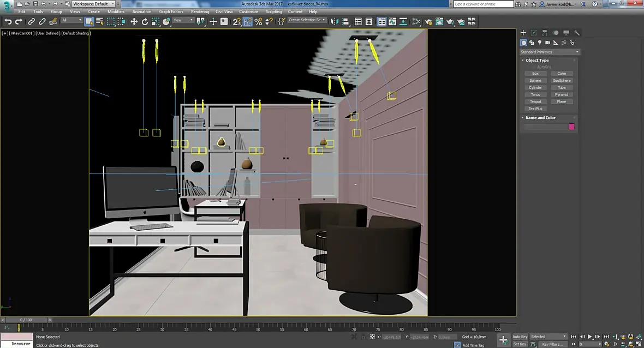Toggle the Percent Snap button
The width and height of the screenshot is (644, 348).
[258, 22]
